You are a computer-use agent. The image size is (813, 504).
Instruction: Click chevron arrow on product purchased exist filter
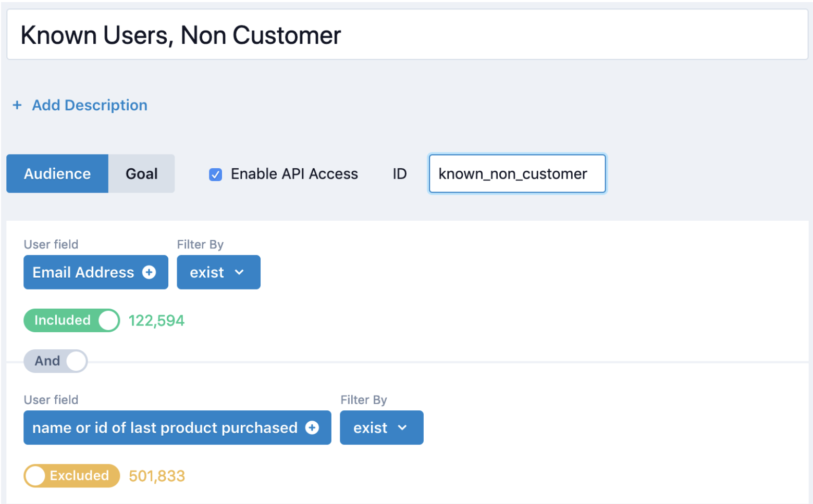click(402, 427)
